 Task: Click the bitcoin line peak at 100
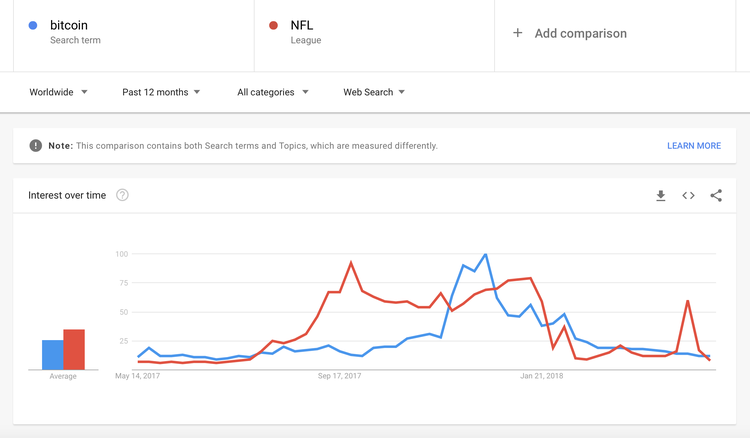(x=485, y=255)
